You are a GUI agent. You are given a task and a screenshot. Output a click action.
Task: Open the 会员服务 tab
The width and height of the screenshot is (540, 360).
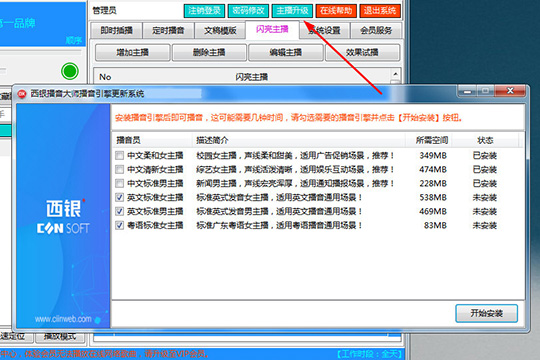[x=376, y=30]
